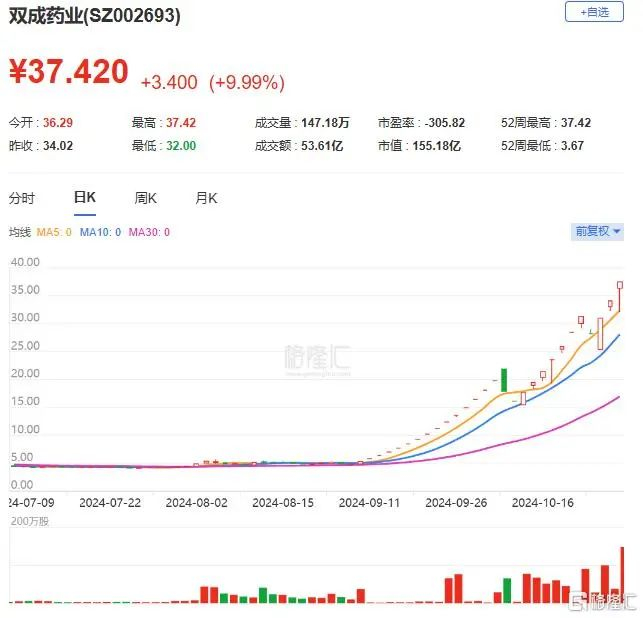643x618 pixels.
Task: Click 市值 value 155.18亿
Action: pos(436,146)
